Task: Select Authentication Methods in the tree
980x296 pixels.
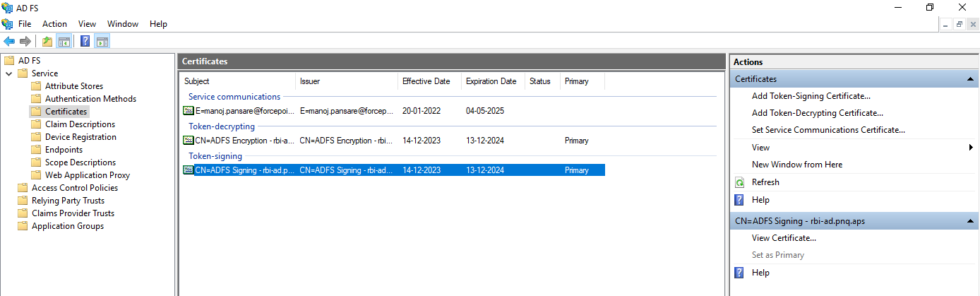Action: tap(90, 99)
